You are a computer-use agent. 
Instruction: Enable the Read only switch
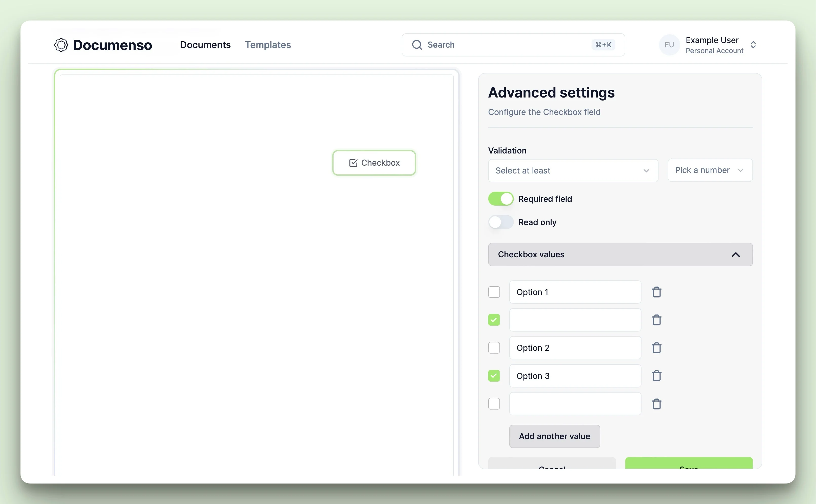[501, 222]
